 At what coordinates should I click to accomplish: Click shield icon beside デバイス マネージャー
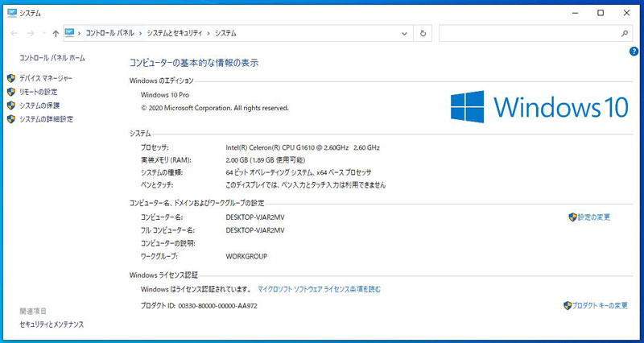click(11, 78)
